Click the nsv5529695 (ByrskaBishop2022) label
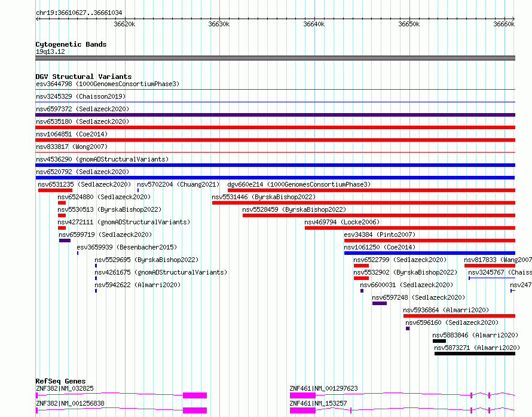 click(146, 260)
